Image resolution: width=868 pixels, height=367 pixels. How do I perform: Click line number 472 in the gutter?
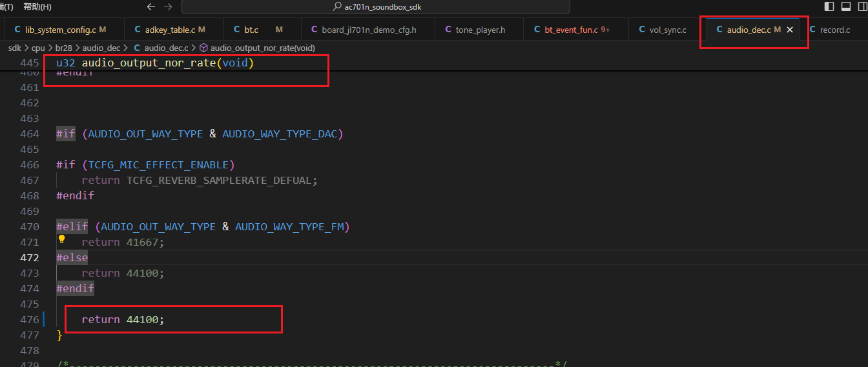tap(28, 257)
